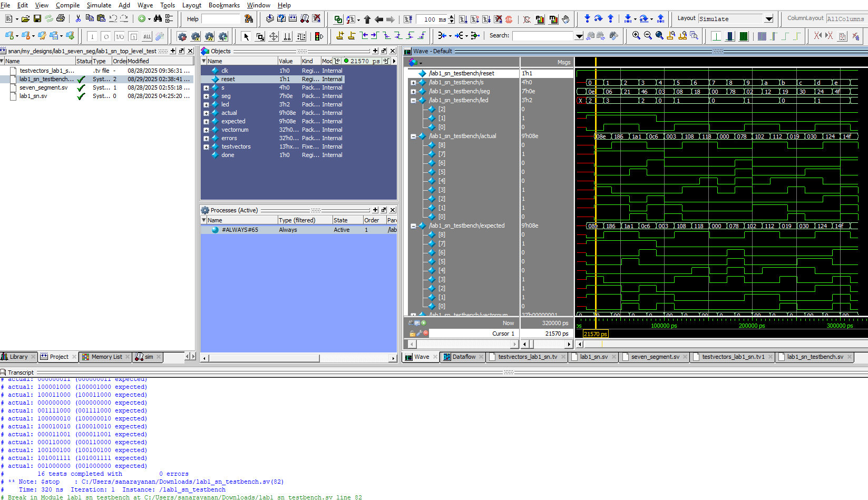The height and width of the screenshot is (500, 868).
Task: Click the Open folder icon
Action: click(x=25, y=19)
